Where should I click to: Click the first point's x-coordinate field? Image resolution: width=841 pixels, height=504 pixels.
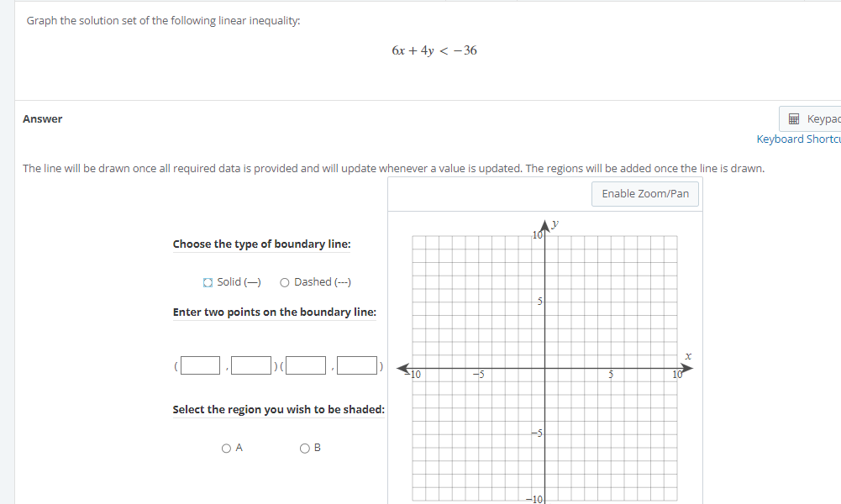tap(201, 365)
